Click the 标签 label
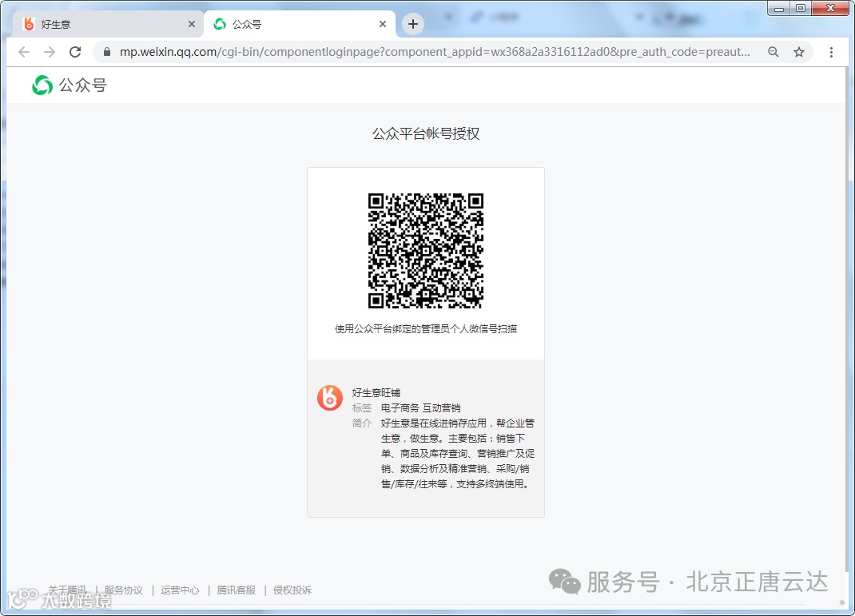The width and height of the screenshot is (855, 616). point(361,407)
